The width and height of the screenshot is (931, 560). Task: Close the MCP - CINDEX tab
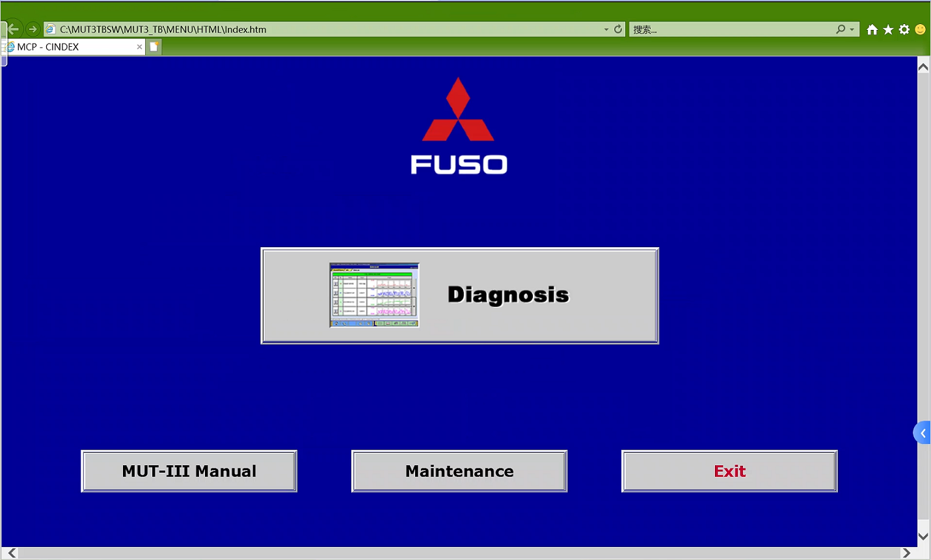tap(139, 47)
